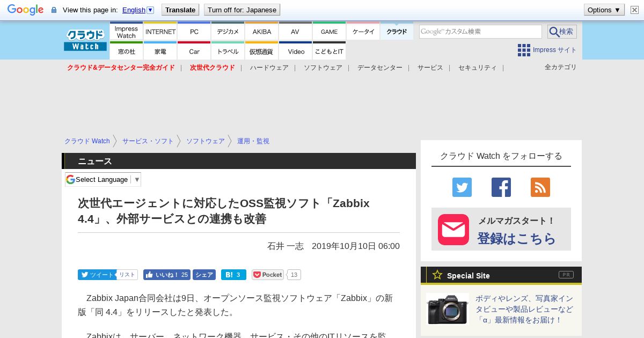Close the Google translate bar

tap(634, 10)
